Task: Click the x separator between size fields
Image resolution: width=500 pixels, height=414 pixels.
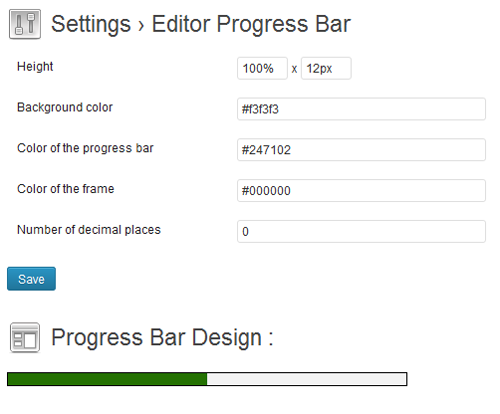Action: point(294,69)
